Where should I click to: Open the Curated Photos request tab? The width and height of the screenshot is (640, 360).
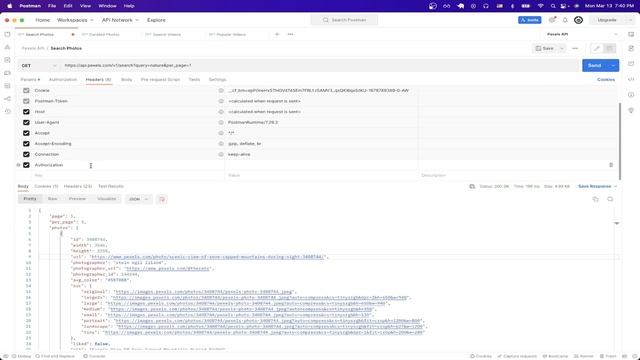pyautogui.click(x=104, y=35)
